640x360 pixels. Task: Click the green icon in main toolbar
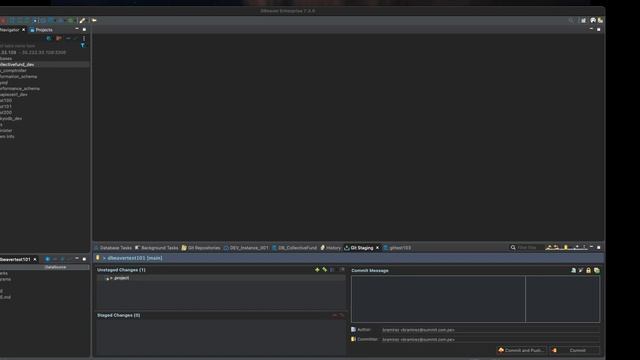(x=71, y=20)
